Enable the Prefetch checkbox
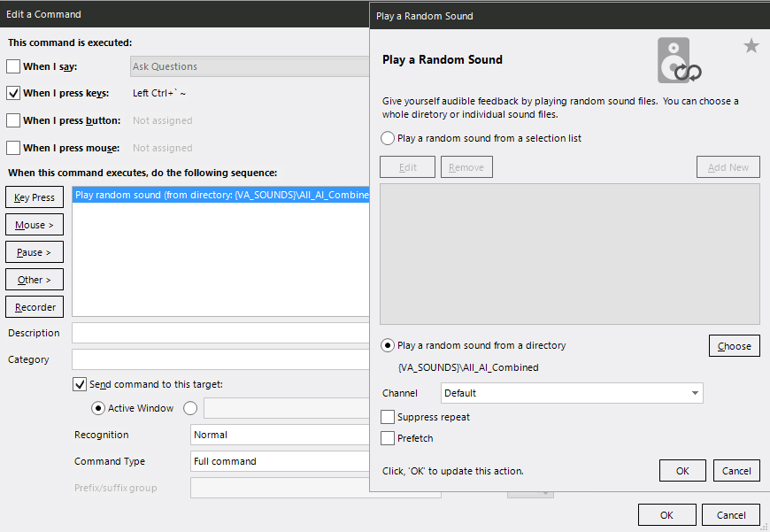The width and height of the screenshot is (770, 532). click(388, 438)
